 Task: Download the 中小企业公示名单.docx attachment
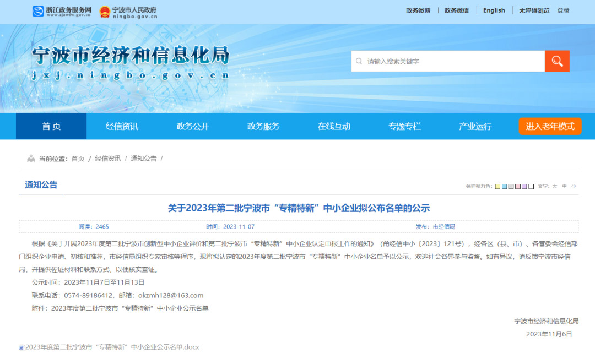click(x=112, y=347)
